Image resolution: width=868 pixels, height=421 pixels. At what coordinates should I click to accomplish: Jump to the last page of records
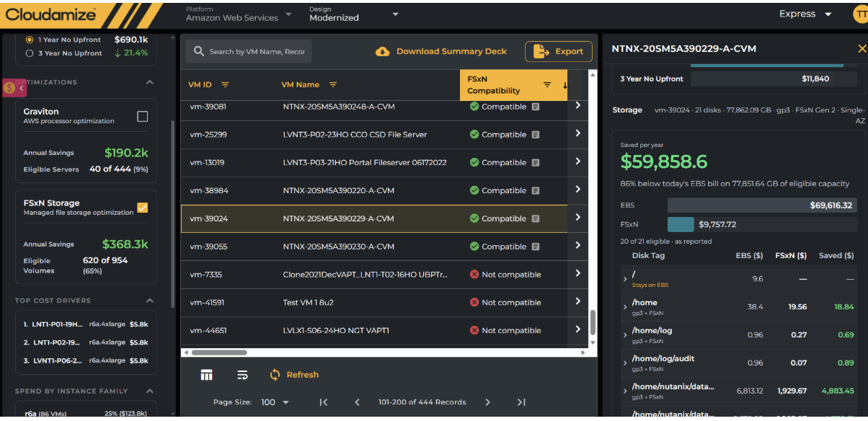[x=521, y=402]
